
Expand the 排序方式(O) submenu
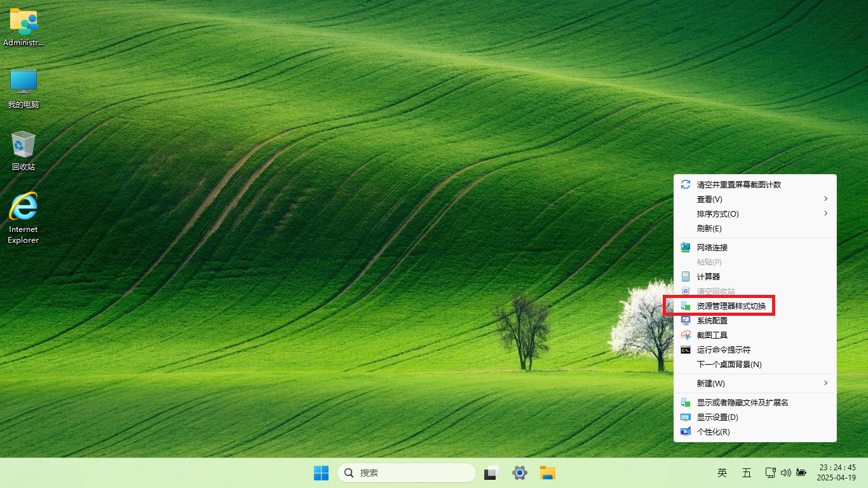coord(755,213)
